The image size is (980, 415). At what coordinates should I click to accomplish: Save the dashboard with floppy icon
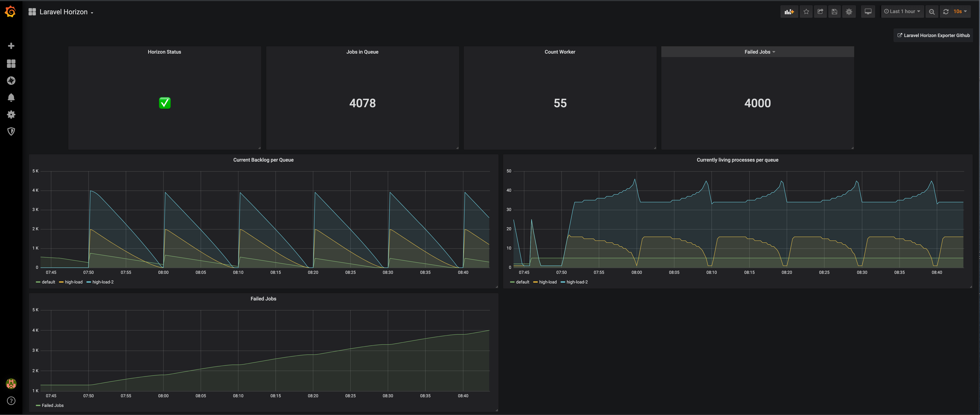point(834,12)
